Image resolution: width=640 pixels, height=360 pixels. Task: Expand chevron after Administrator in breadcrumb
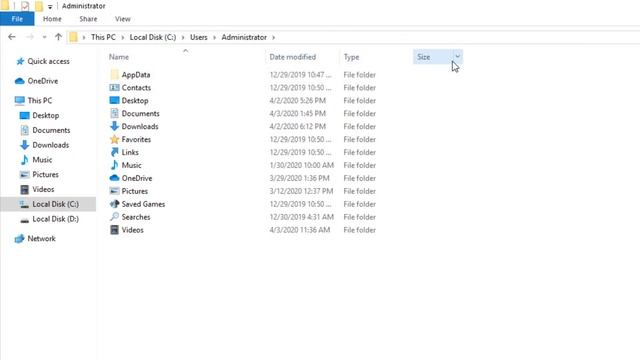[x=273, y=38]
